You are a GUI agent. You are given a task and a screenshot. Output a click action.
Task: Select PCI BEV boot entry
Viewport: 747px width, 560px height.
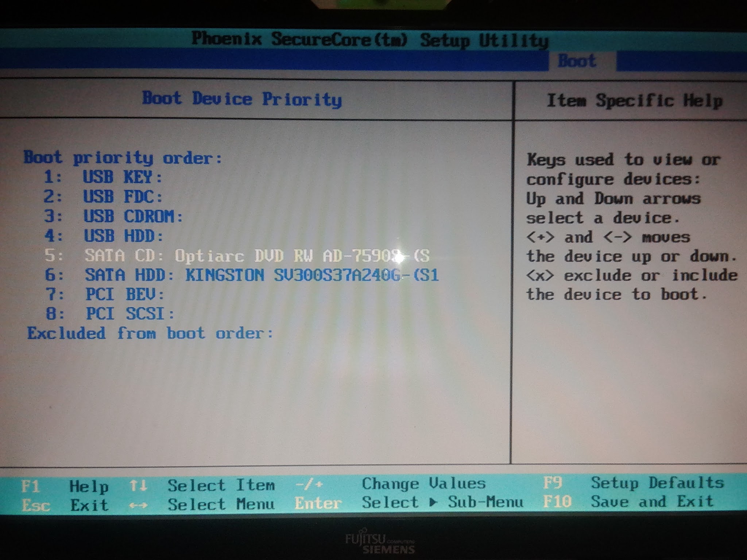[105, 294]
